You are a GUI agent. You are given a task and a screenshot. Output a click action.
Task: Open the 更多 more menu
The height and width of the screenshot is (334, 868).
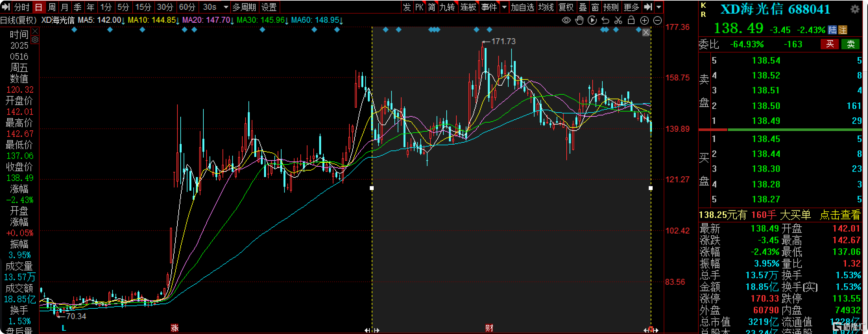click(631, 7)
